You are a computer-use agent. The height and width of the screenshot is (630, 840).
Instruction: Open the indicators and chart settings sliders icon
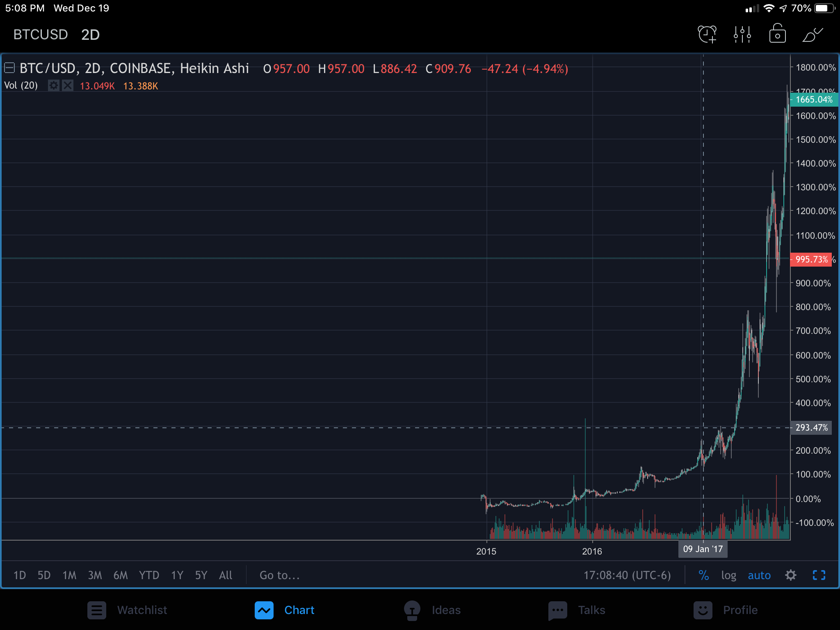coord(742,34)
